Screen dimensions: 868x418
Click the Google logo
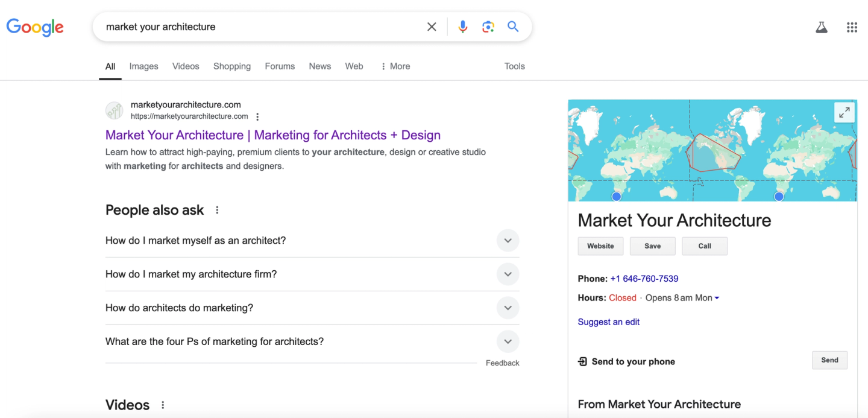(x=35, y=27)
